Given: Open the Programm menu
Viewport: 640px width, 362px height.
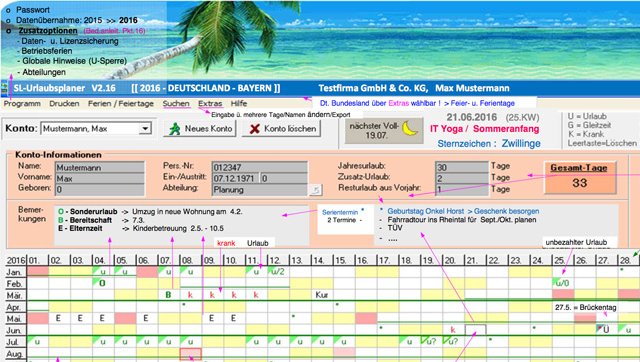Looking at the screenshot, I should click(22, 104).
